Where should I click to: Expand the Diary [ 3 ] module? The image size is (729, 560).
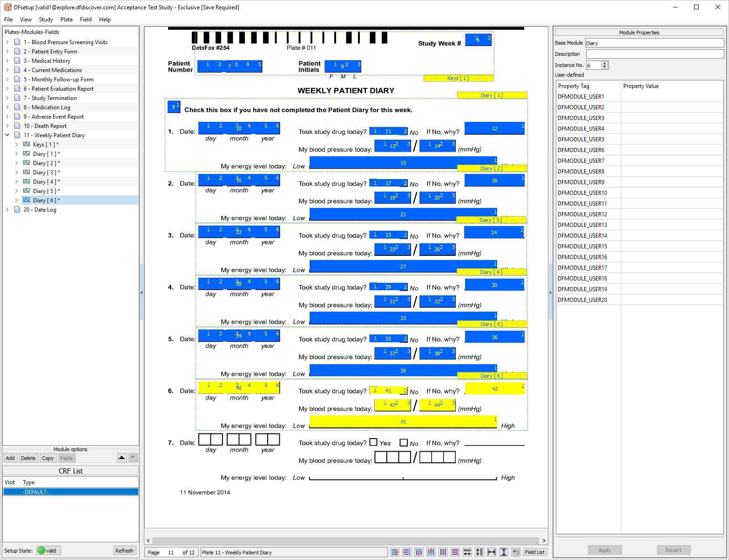tap(17, 173)
